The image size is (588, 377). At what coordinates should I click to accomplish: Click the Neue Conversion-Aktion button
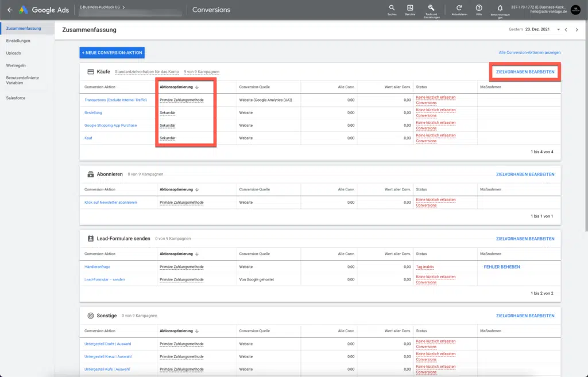coord(112,53)
